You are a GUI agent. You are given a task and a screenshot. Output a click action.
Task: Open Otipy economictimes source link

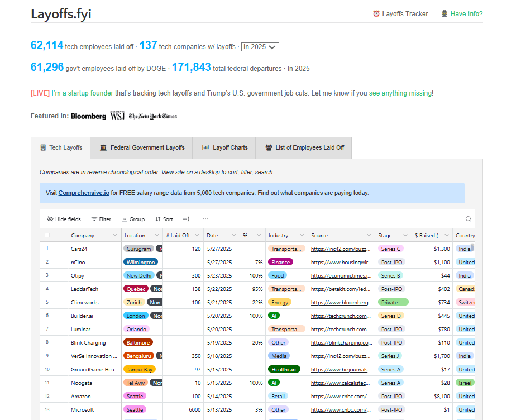tap(341, 276)
